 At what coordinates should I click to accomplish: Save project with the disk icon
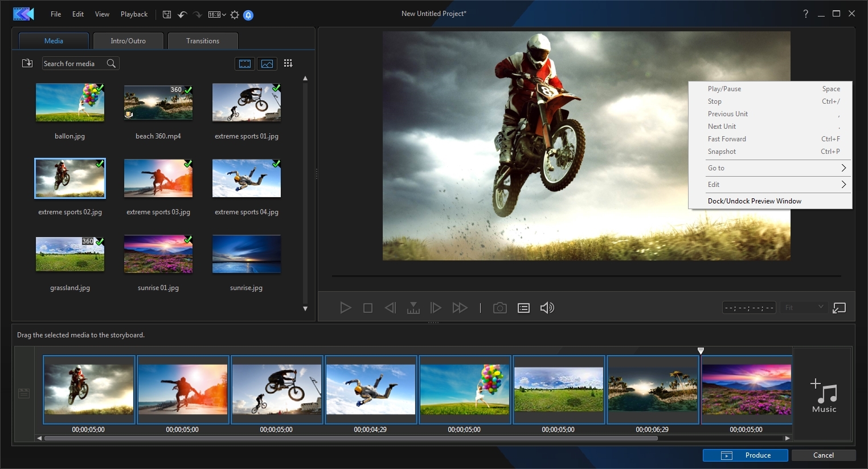click(167, 15)
